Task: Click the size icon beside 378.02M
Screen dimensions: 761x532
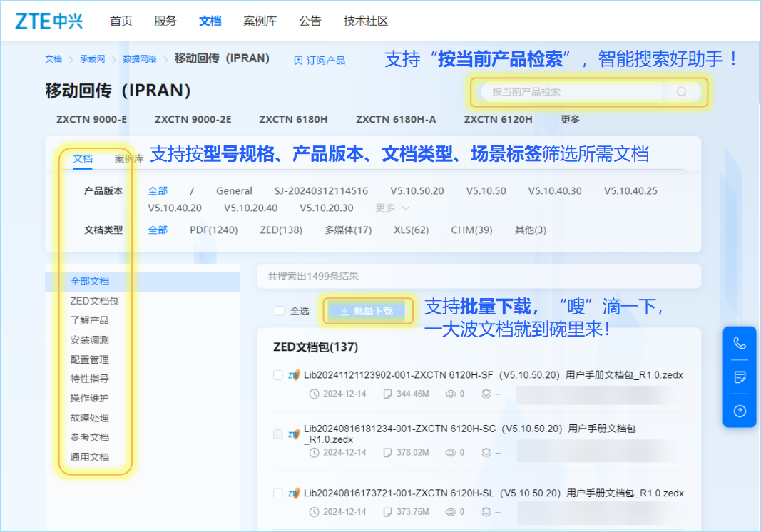Action: [x=387, y=452]
